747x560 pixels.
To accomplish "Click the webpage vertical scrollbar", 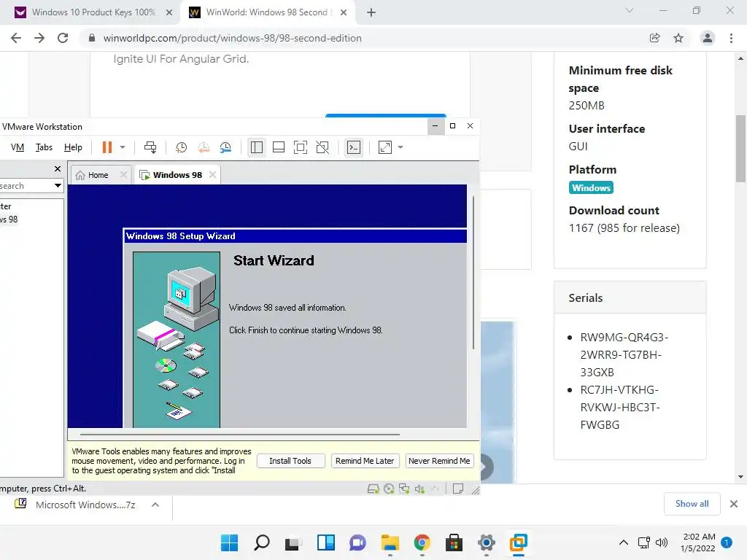I will [740, 149].
